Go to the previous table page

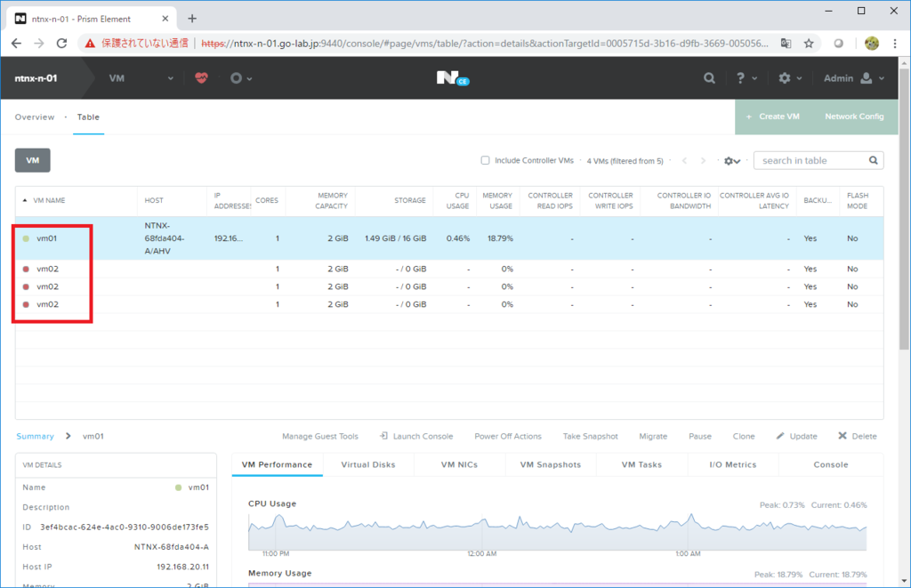coord(684,161)
